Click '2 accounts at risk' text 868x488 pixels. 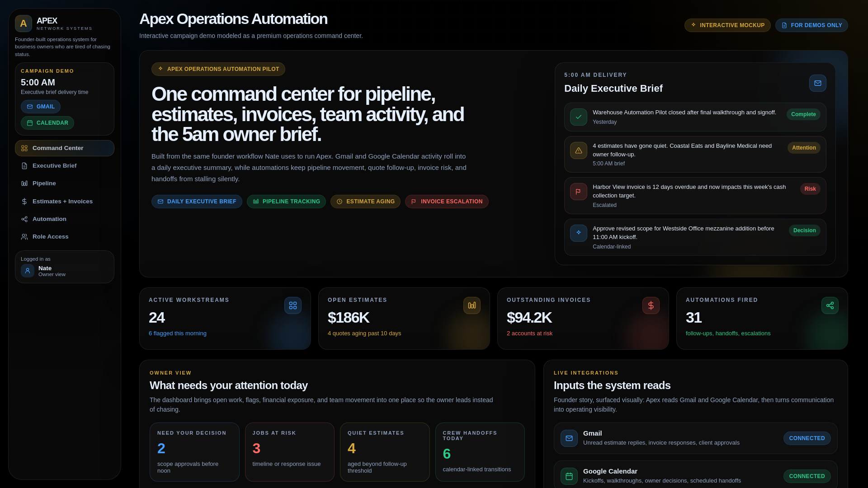click(529, 333)
